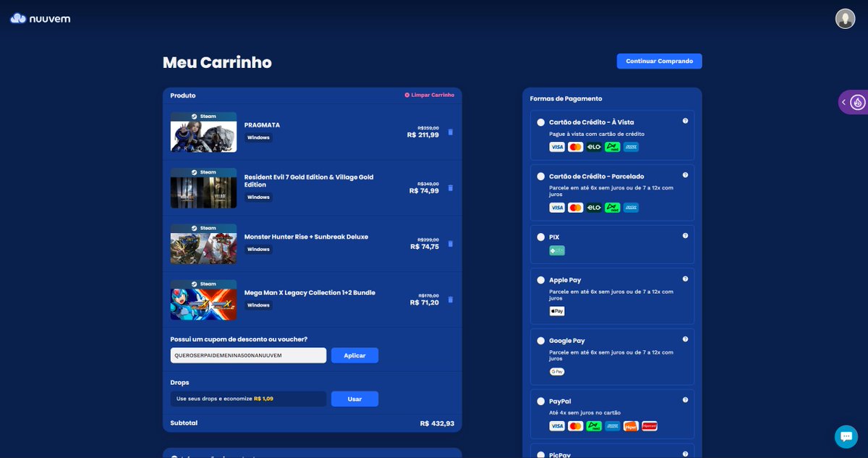
Task: Click the Hipercard icon under PayPal
Action: click(x=650, y=426)
